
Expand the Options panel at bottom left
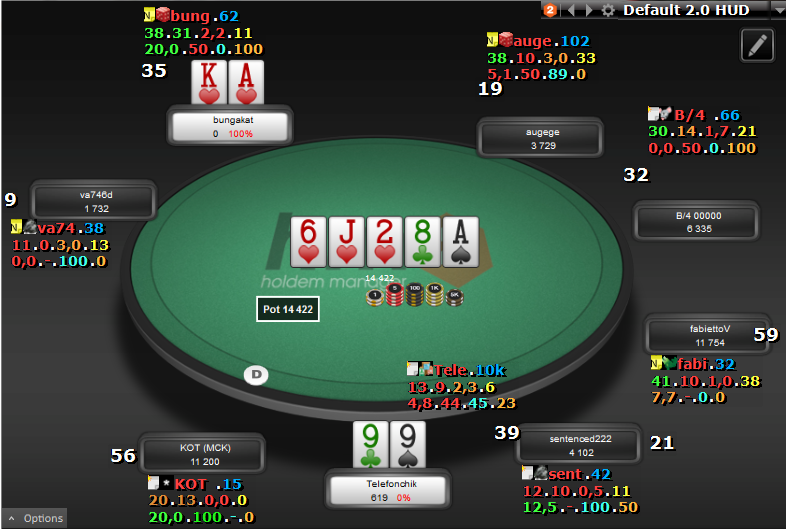pyautogui.click(x=35, y=518)
